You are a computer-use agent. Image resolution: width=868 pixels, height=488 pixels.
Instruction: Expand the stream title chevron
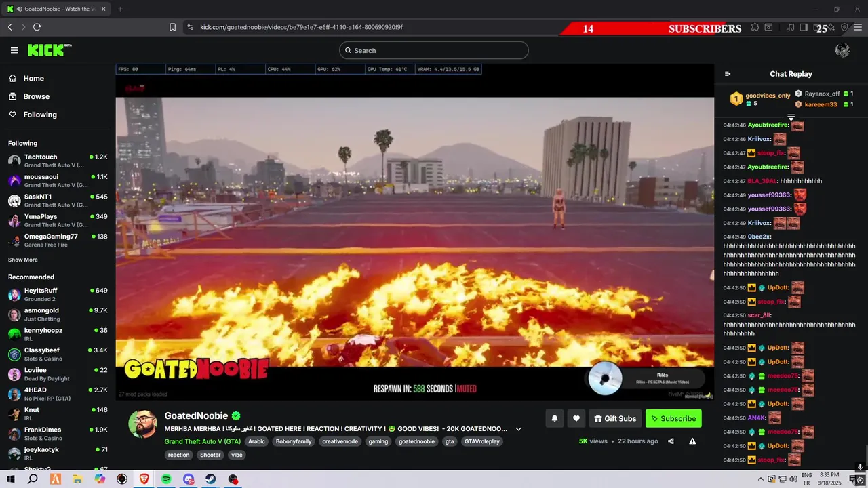pos(518,429)
